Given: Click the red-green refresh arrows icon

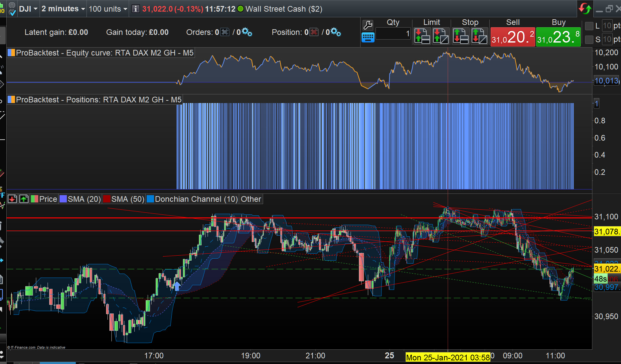Looking at the screenshot, I should (585, 9).
